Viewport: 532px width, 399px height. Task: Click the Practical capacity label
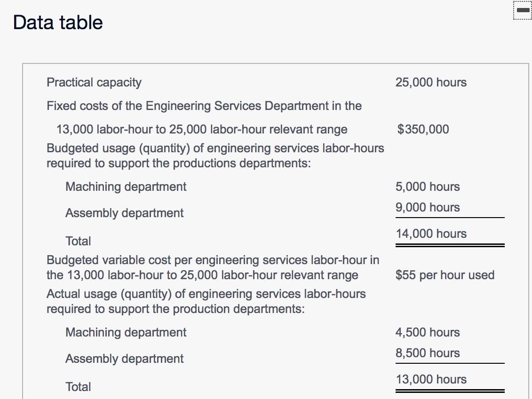click(94, 82)
